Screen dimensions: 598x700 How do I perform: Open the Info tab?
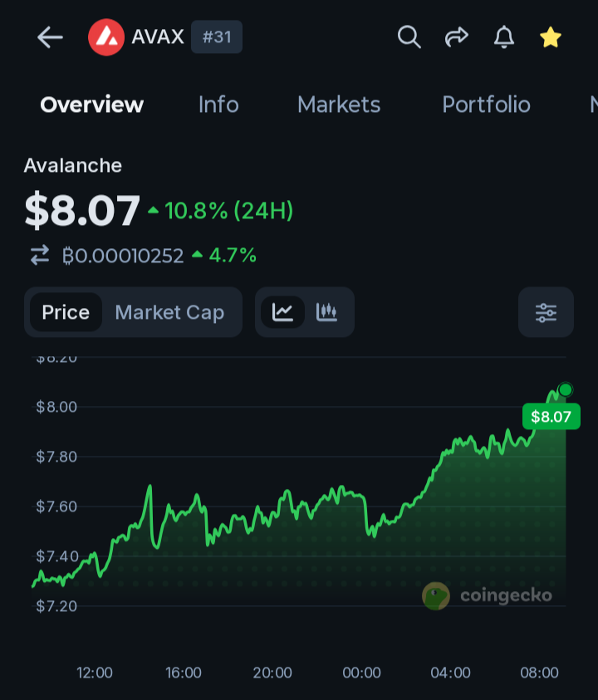[218, 105]
